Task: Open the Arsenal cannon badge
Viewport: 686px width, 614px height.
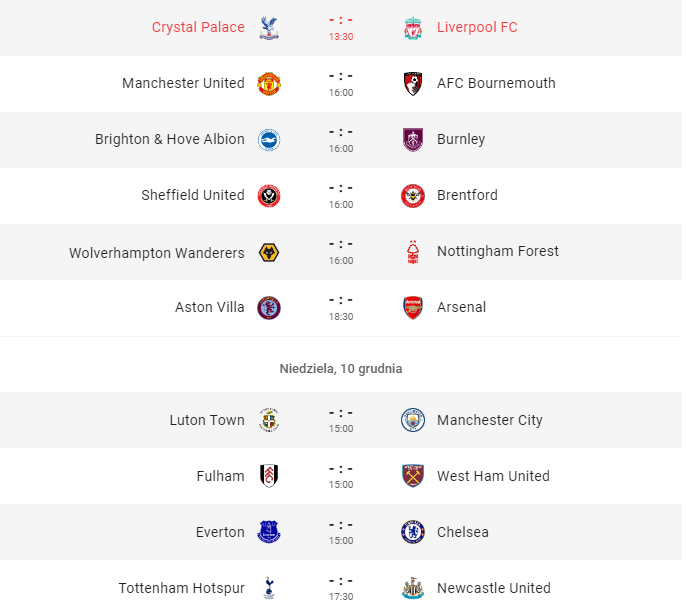Action: 413,308
